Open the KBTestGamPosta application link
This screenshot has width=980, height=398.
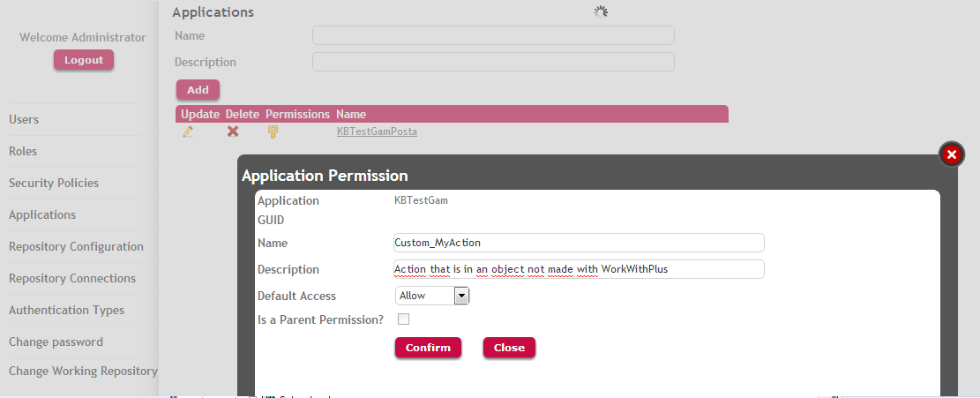point(377,131)
